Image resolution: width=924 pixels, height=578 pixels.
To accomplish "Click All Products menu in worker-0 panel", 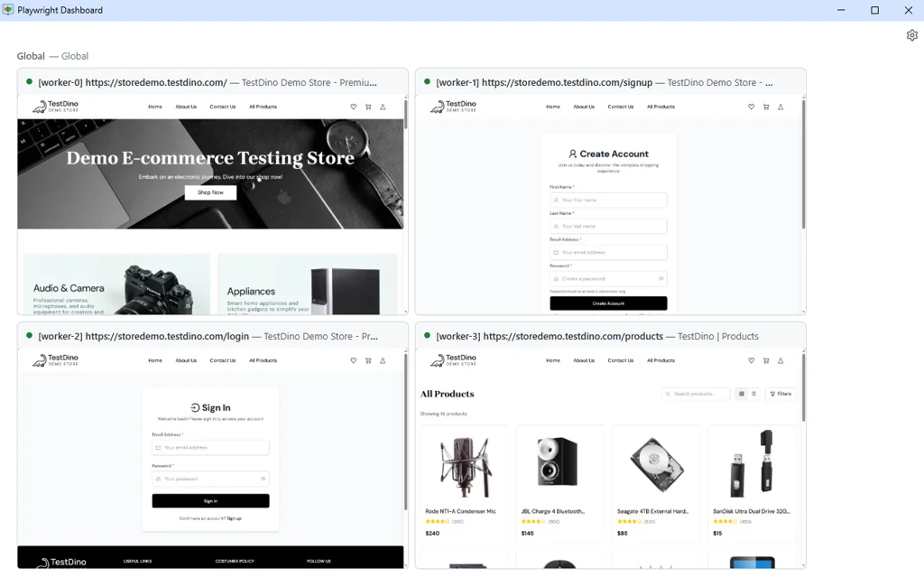I will (263, 107).
